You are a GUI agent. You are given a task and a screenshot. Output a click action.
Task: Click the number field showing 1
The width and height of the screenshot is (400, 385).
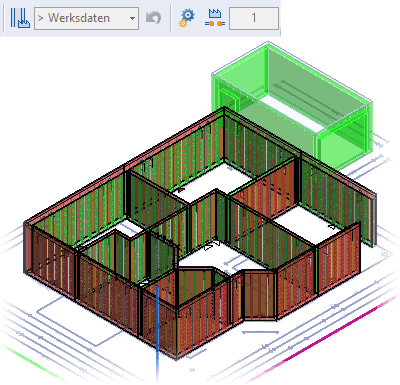254,18
